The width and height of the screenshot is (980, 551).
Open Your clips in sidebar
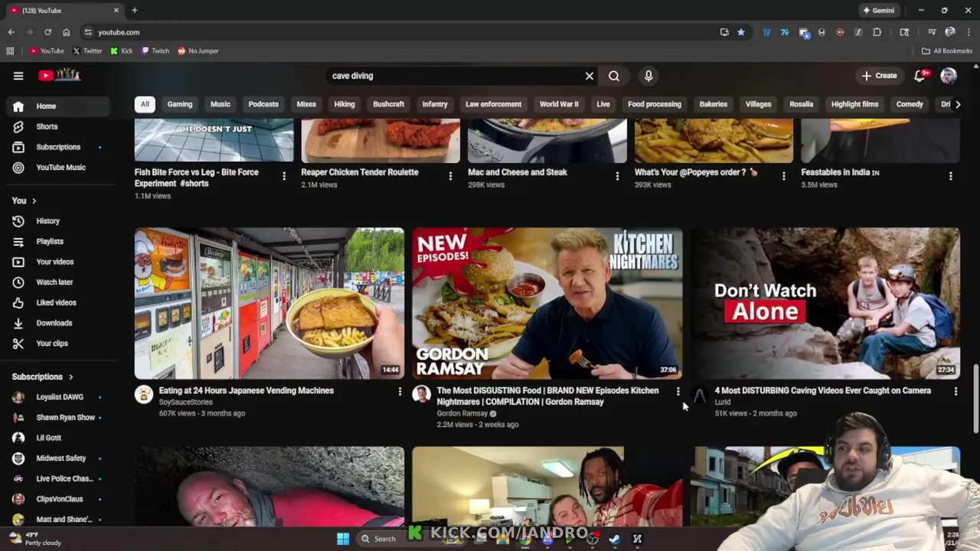tap(57, 344)
